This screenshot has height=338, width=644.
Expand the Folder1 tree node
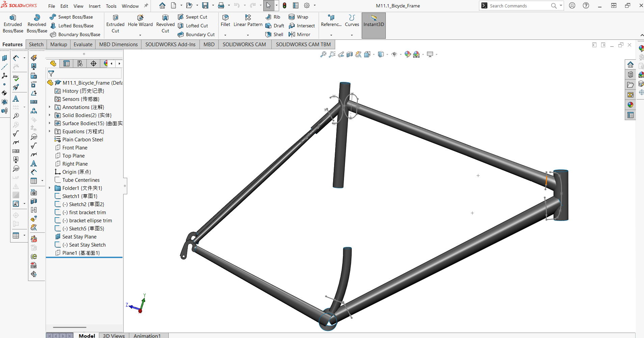[x=50, y=188]
